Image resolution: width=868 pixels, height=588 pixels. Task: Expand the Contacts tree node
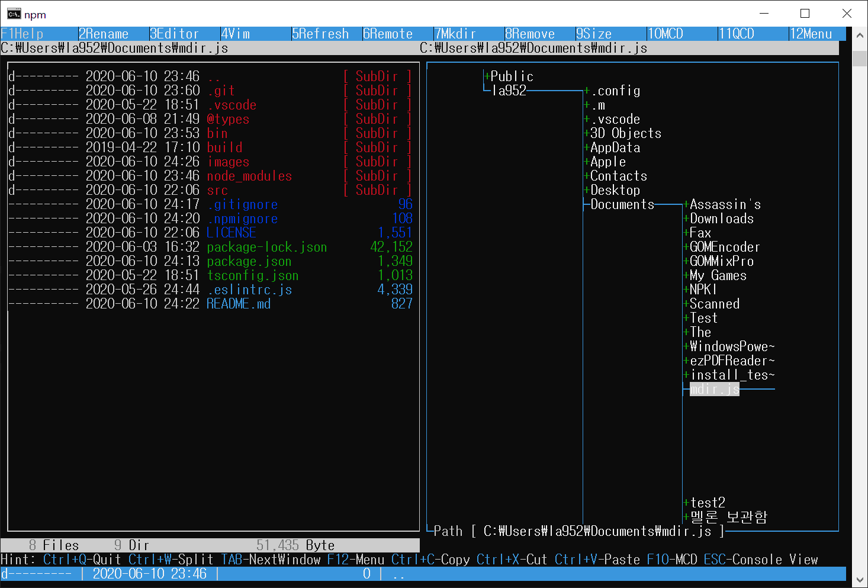pyautogui.click(x=587, y=176)
